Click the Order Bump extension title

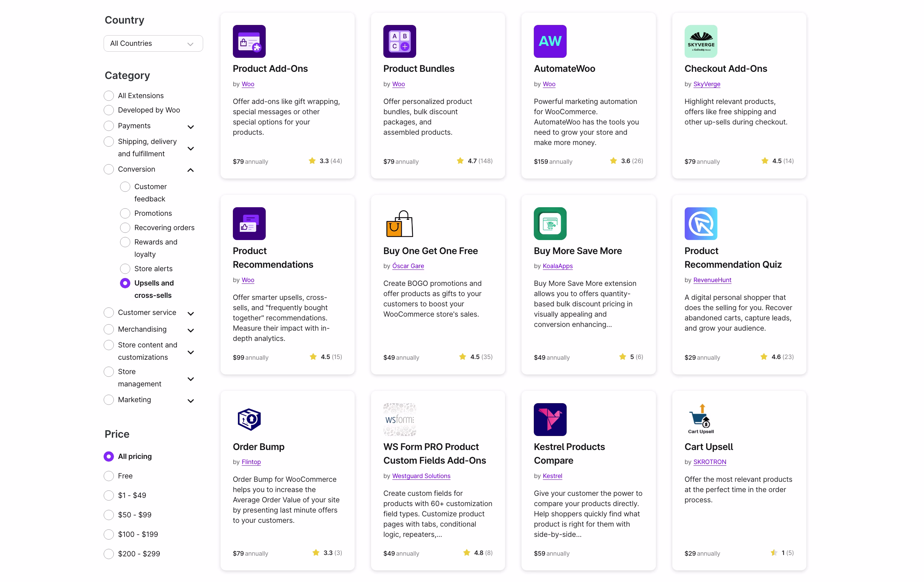(259, 447)
